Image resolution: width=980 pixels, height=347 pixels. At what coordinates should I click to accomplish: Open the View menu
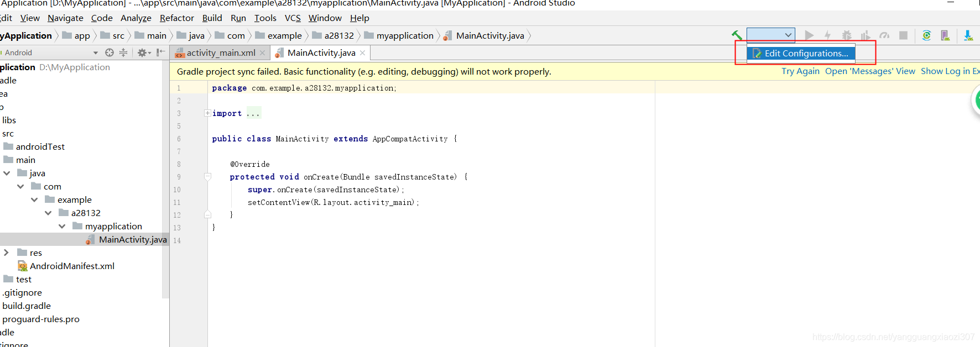coord(30,18)
